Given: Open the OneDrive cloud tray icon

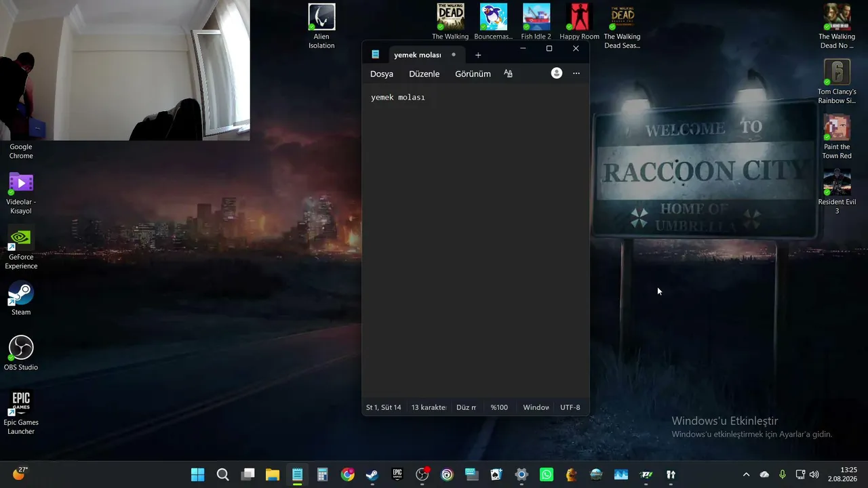Looking at the screenshot, I should click(764, 474).
